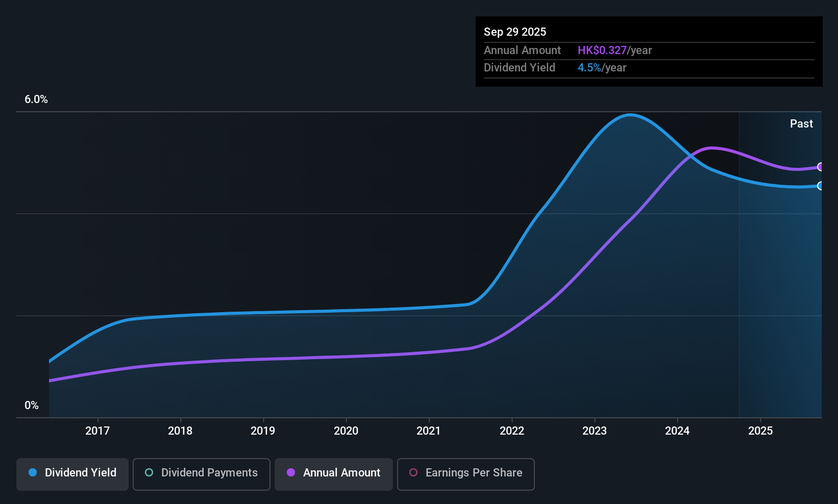Select the 2018 year tick label
Viewport: 838px width, 504px height.
pos(180,431)
